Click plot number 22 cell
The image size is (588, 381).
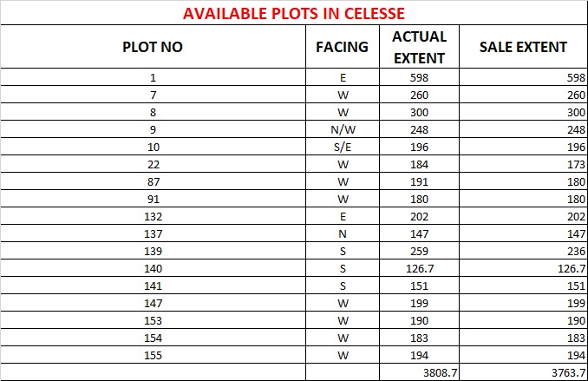(153, 164)
